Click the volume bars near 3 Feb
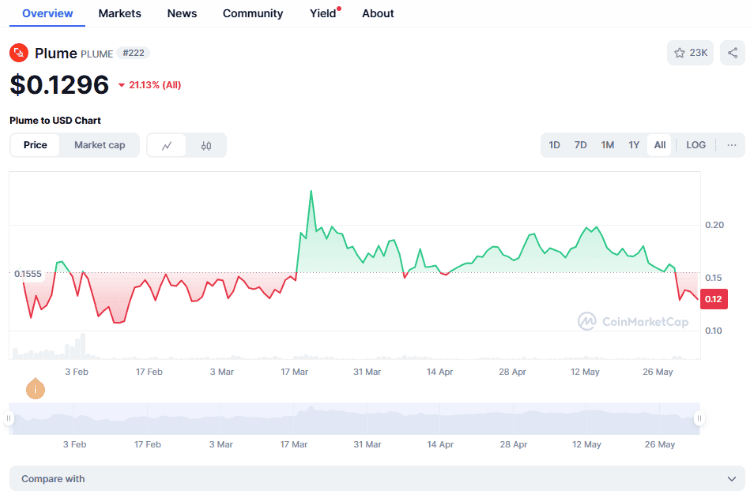Viewport: 753px width, 497px height. 77,347
